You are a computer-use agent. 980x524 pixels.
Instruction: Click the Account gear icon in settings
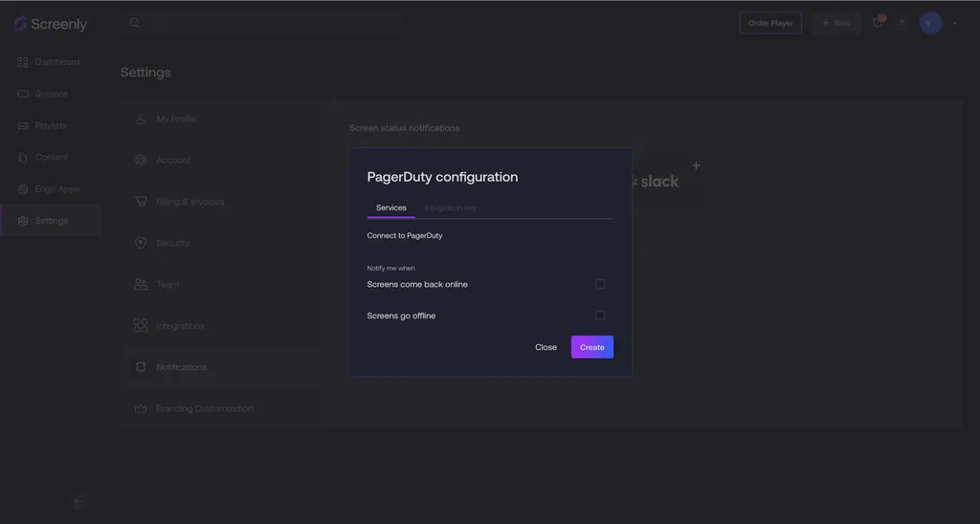pyautogui.click(x=141, y=160)
